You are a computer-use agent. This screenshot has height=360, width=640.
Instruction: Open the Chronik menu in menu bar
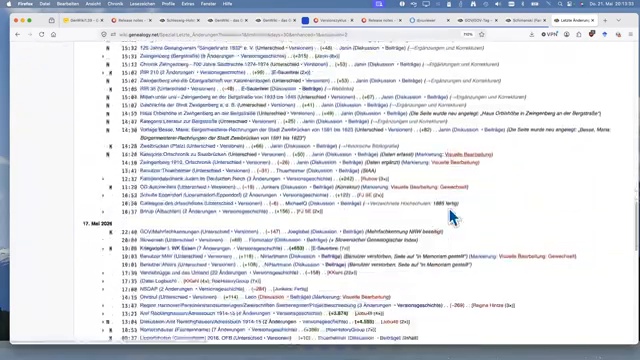[x=115, y=4]
